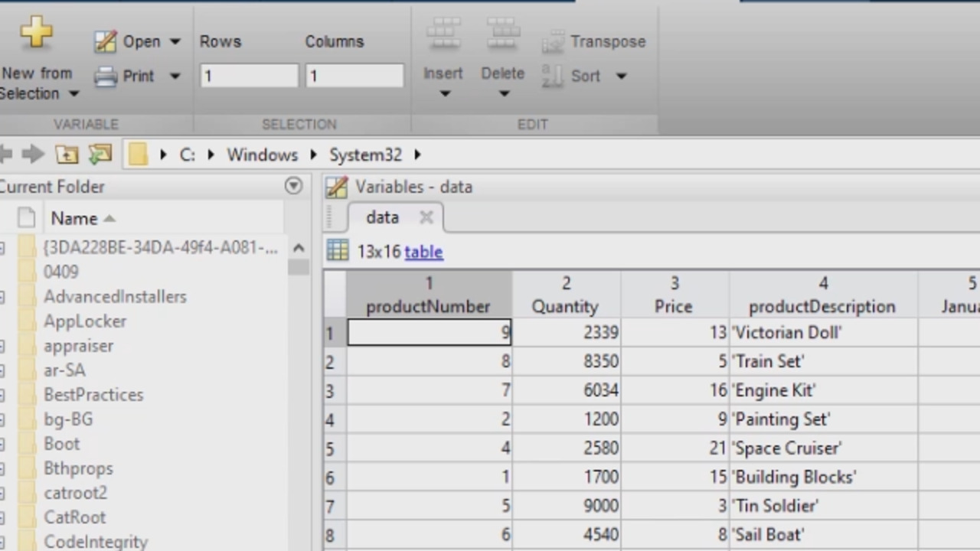The height and width of the screenshot is (551, 980).
Task: Click the Open variable icon
Action: 105,41
